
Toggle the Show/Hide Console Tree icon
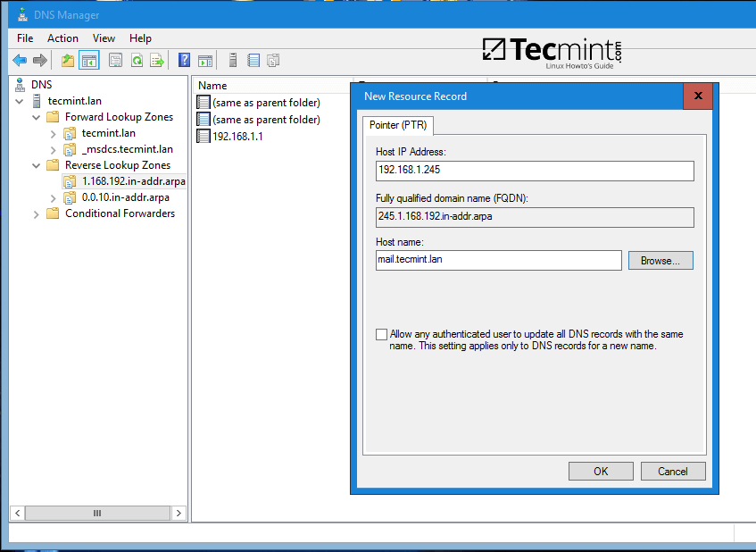(88, 60)
